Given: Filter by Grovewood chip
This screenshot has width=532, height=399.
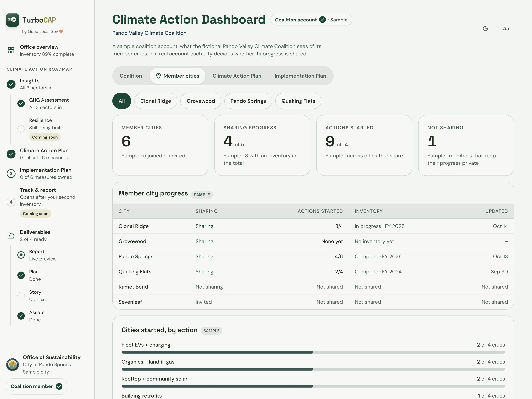Looking at the screenshot, I should pyautogui.click(x=201, y=101).
